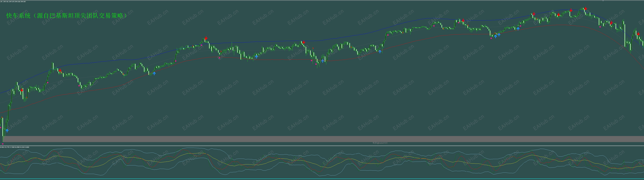This screenshot has width=644, height=180.
Task: Click the magenta star beside the leftmost candle
Action: click(1, 128)
